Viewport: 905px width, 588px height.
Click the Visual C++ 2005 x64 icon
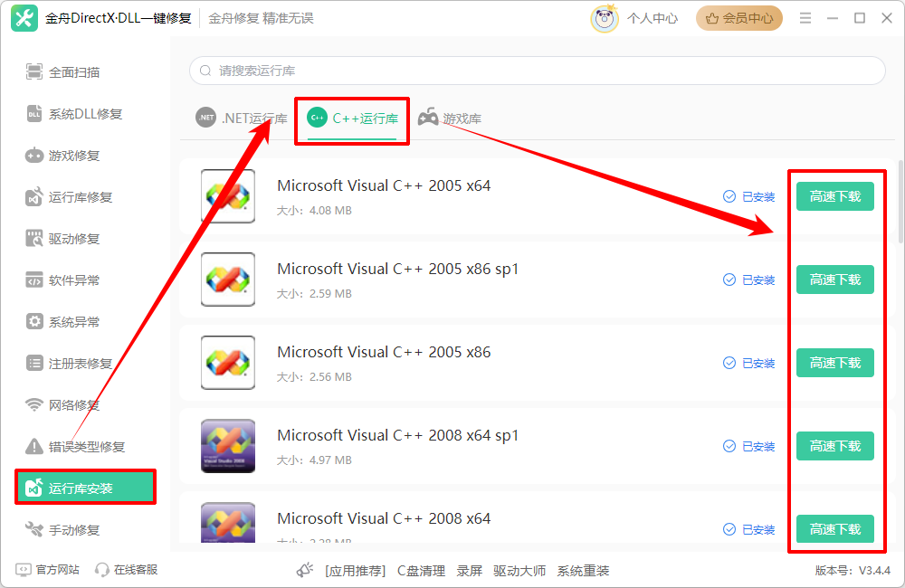tap(228, 196)
